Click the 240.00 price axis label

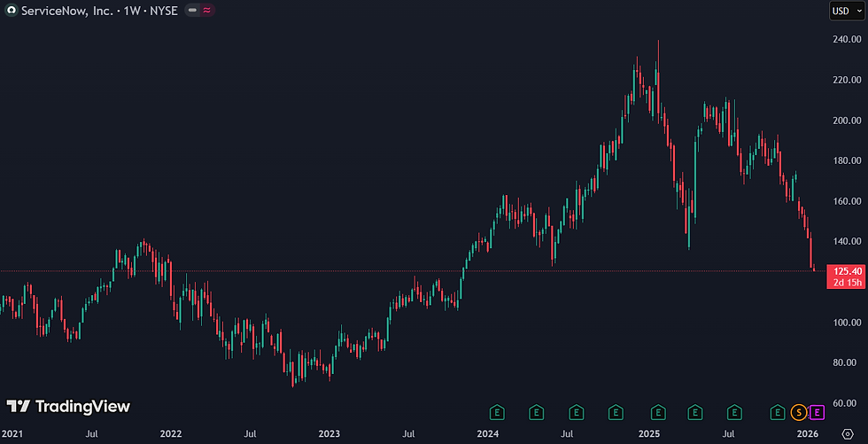pyautogui.click(x=848, y=39)
